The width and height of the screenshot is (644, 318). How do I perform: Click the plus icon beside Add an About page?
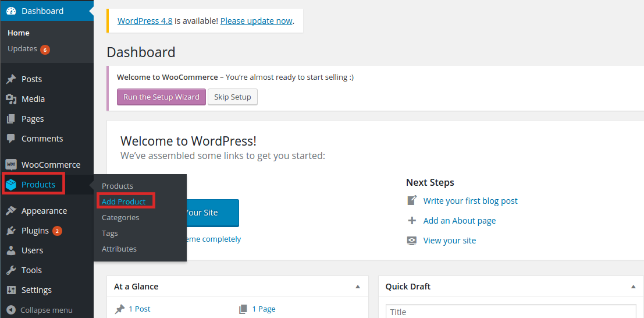tap(412, 221)
